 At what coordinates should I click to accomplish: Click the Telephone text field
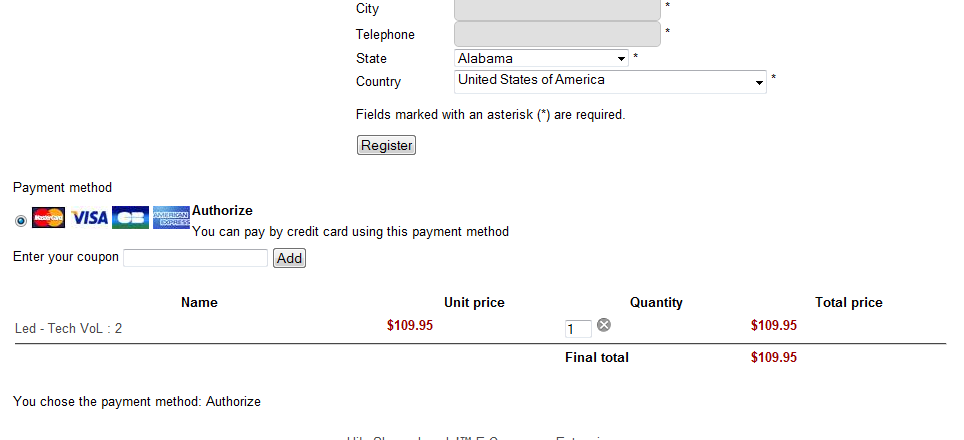tap(557, 34)
